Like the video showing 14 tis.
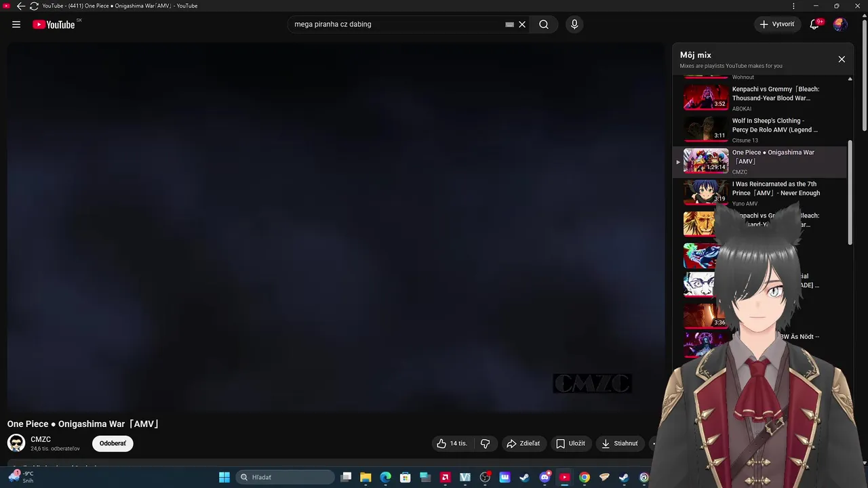 pos(452,443)
